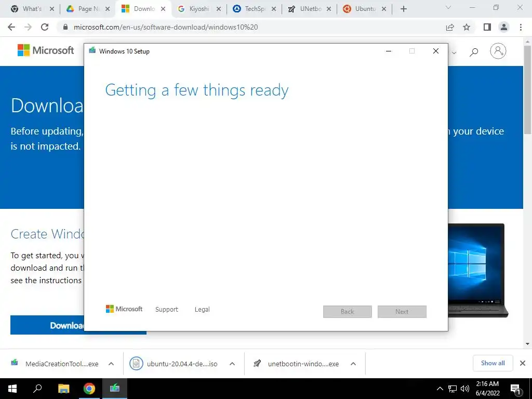Click the address bar URL field
532x399 pixels.
pyautogui.click(x=251, y=27)
